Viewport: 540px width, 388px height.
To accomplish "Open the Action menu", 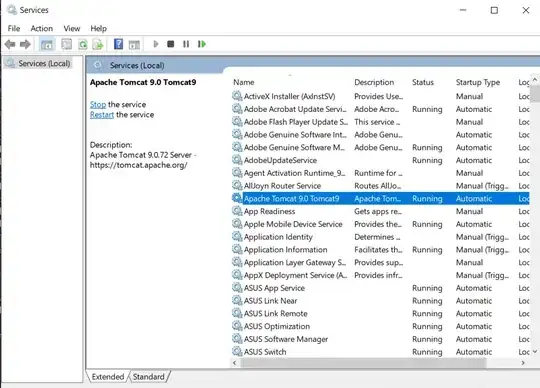I will 42,29.
